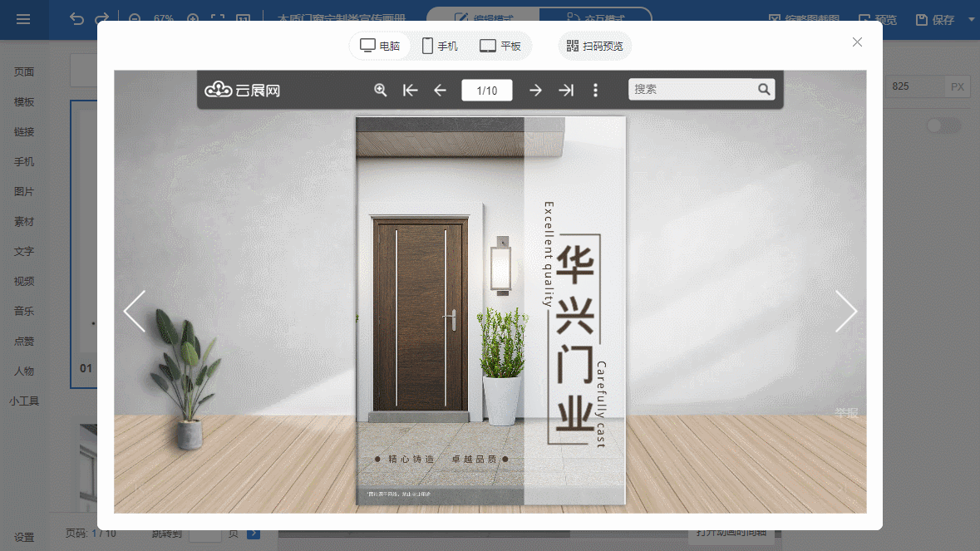
Task: Open 手机 panel in editor sidebar
Action: tap(24, 162)
